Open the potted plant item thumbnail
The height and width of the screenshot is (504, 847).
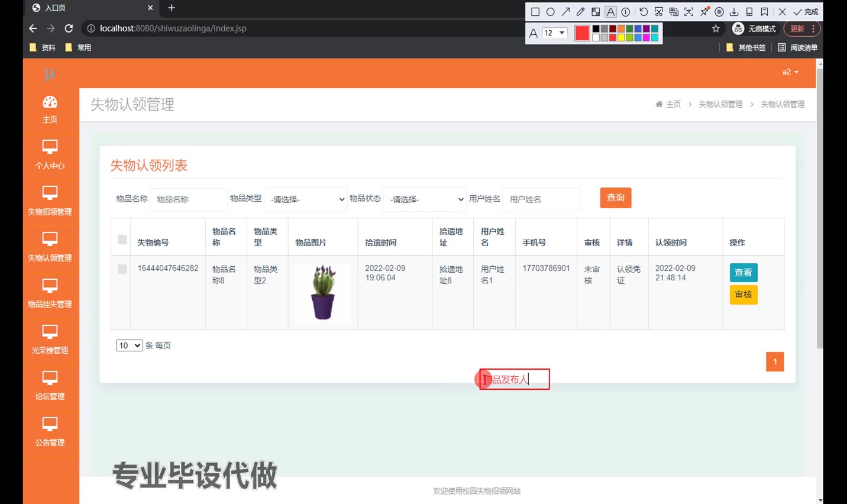point(323,292)
